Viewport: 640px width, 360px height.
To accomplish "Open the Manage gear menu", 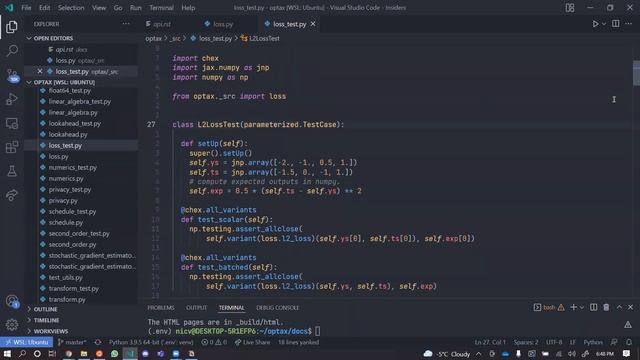I will (x=12, y=325).
